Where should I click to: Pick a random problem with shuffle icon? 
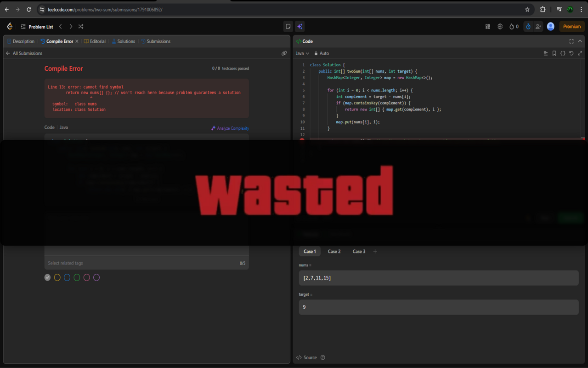[81, 27]
